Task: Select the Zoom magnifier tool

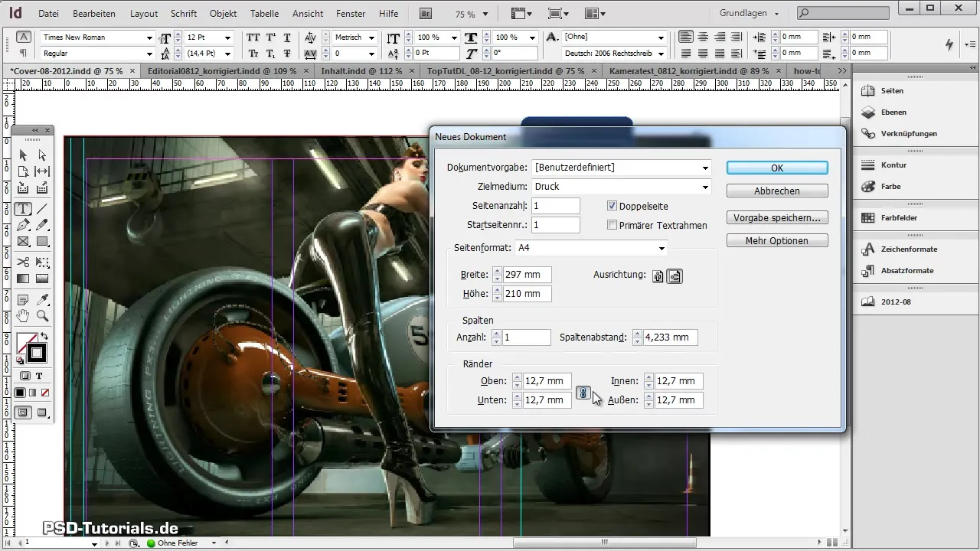Action: 42,315
